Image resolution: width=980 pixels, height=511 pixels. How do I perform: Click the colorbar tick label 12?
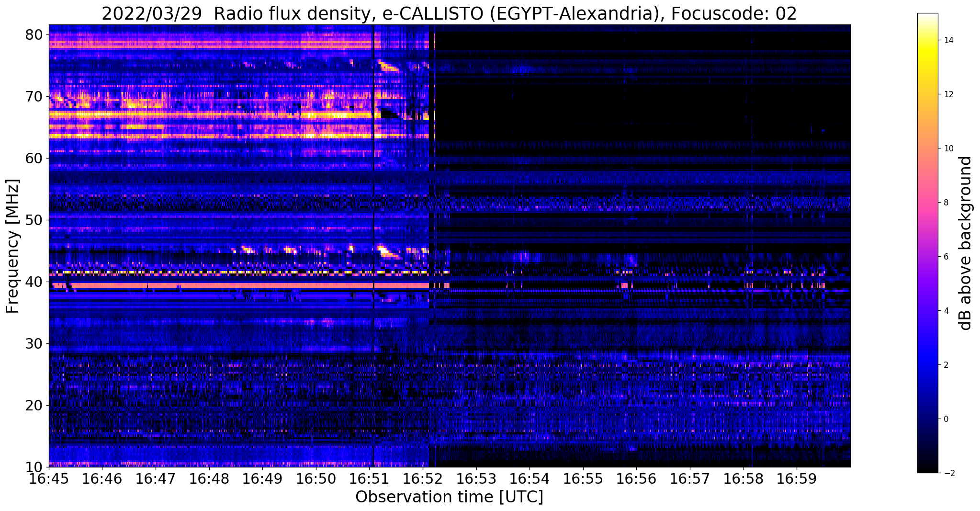[x=948, y=94]
